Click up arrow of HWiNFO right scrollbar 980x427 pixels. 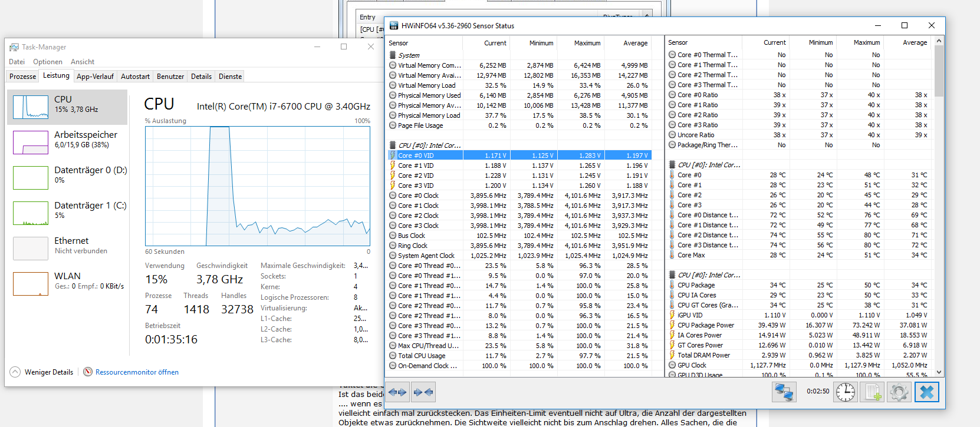(x=939, y=42)
